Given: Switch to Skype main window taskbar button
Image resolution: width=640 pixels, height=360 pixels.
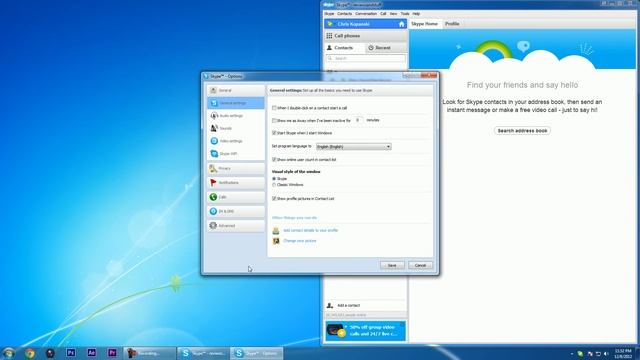Looking at the screenshot, I should (204, 353).
